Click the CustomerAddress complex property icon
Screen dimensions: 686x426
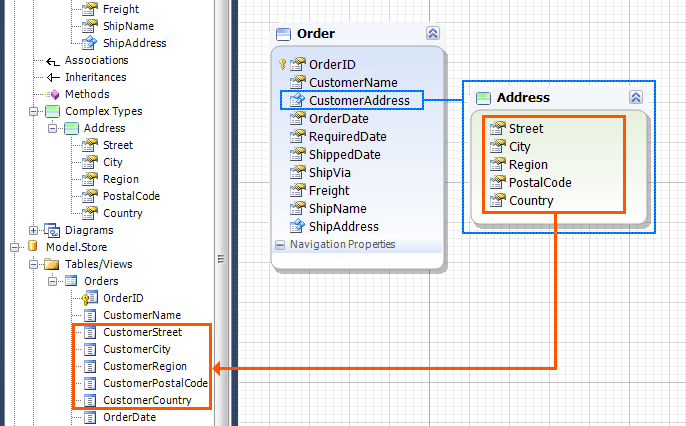(x=298, y=100)
